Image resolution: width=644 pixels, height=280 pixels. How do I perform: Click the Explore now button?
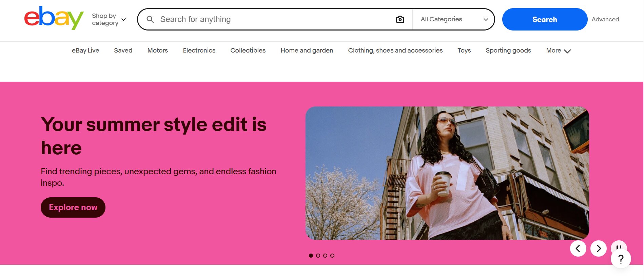(x=73, y=207)
